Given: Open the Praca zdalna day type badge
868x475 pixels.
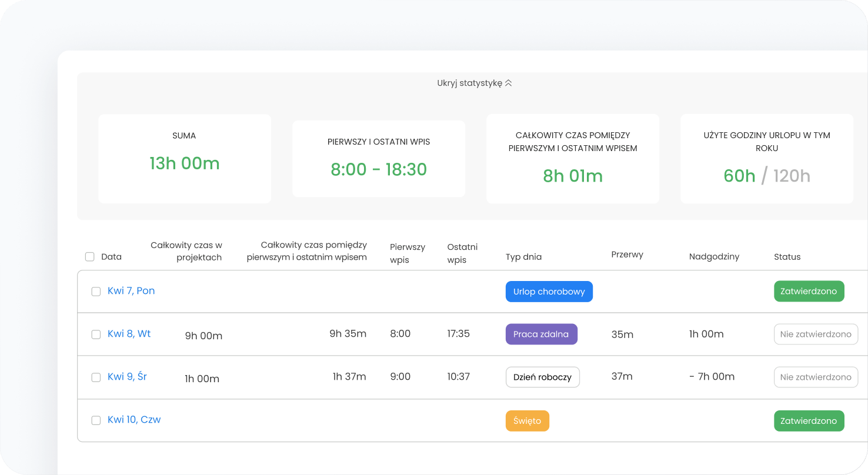Looking at the screenshot, I should (541, 334).
